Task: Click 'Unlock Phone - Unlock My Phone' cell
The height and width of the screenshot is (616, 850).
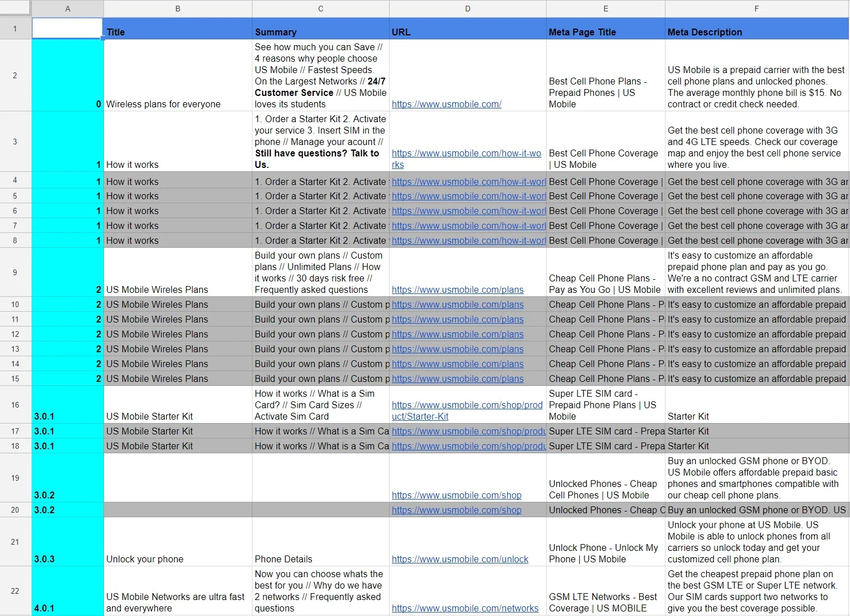Action: pyautogui.click(x=606, y=542)
